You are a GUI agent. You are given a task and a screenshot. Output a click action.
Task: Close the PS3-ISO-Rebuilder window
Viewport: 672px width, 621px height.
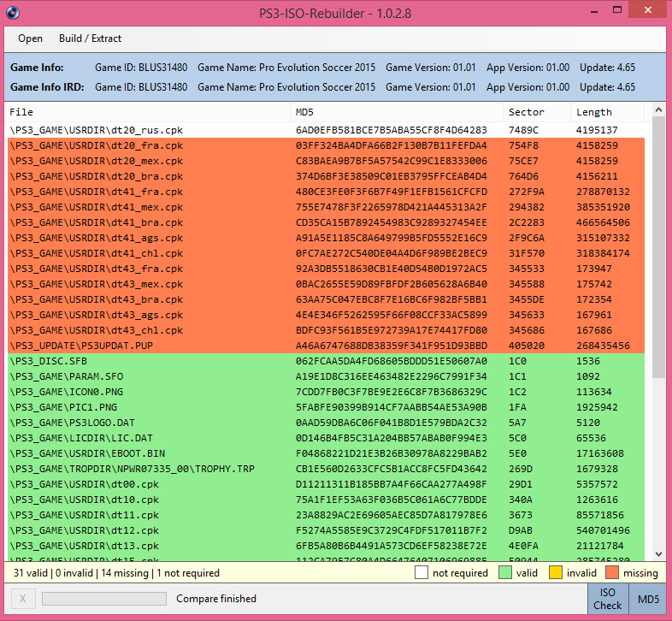click(647, 9)
